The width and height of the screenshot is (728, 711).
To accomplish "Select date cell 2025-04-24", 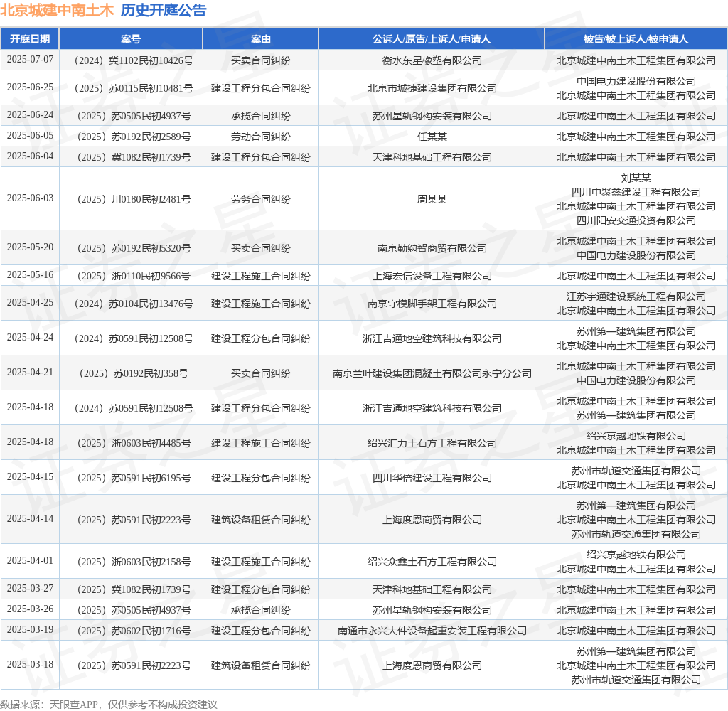I will 30,338.
